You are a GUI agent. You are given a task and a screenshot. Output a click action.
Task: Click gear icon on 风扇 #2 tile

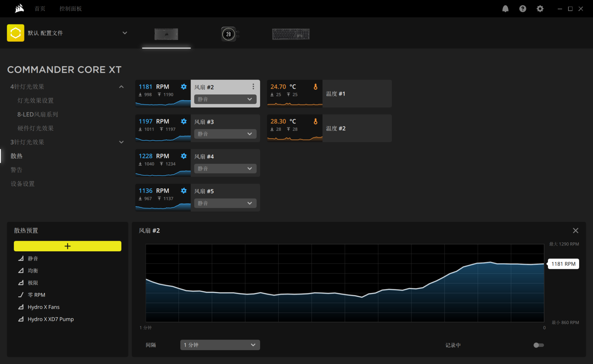[x=184, y=87]
